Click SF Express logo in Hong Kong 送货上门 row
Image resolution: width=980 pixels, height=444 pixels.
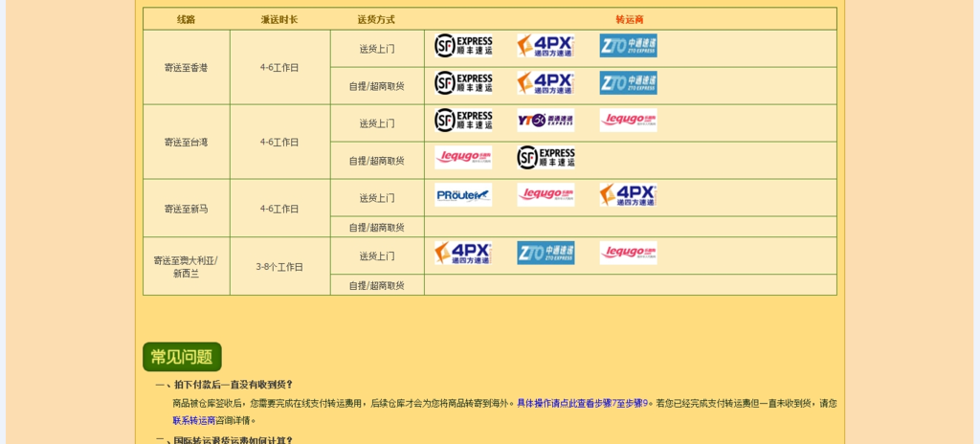(463, 46)
